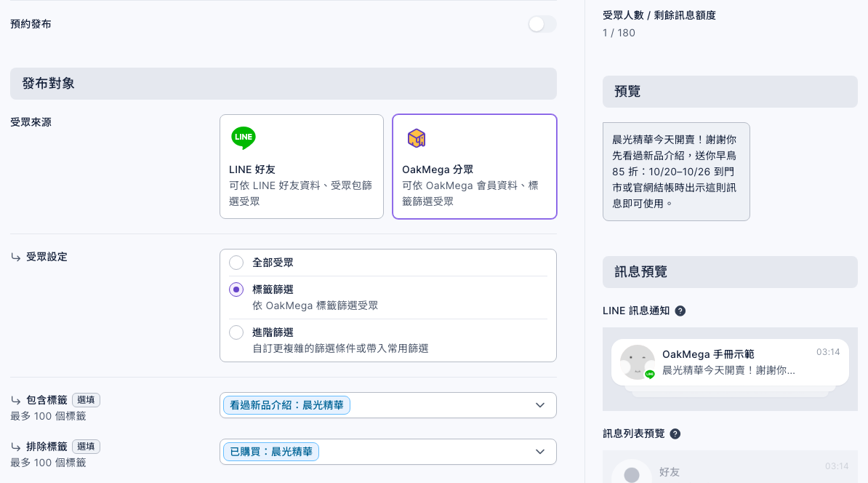Image resolution: width=868 pixels, height=483 pixels.
Task: Click the small LINE badge on notification avatar
Action: pyautogui.click(x=650, y=375)
